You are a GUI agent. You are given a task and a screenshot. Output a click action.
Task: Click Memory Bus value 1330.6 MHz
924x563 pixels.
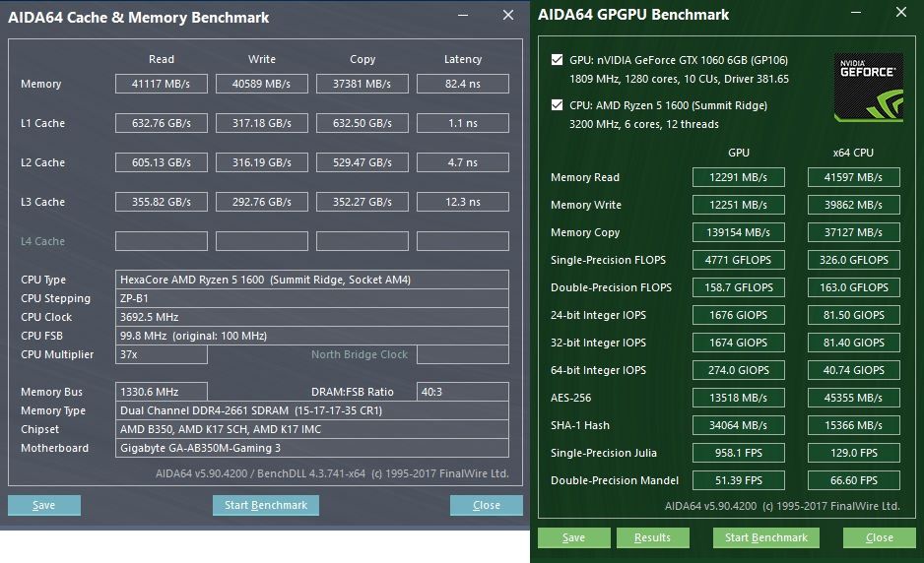pyautogui.click(x=161, y=392)
